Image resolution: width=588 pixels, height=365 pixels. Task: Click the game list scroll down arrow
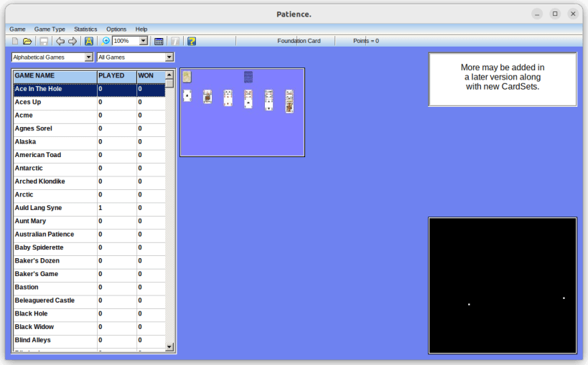[x=169, y=347]
